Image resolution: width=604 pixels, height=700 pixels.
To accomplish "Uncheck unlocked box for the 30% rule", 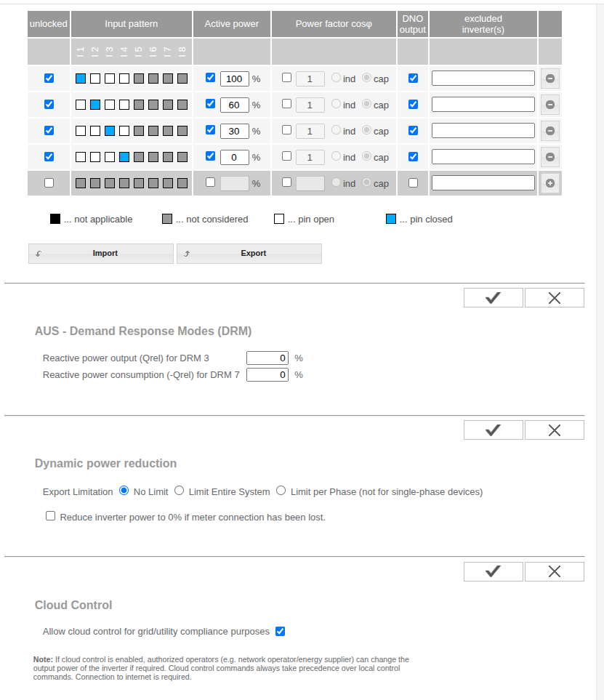I will [49, 131].
